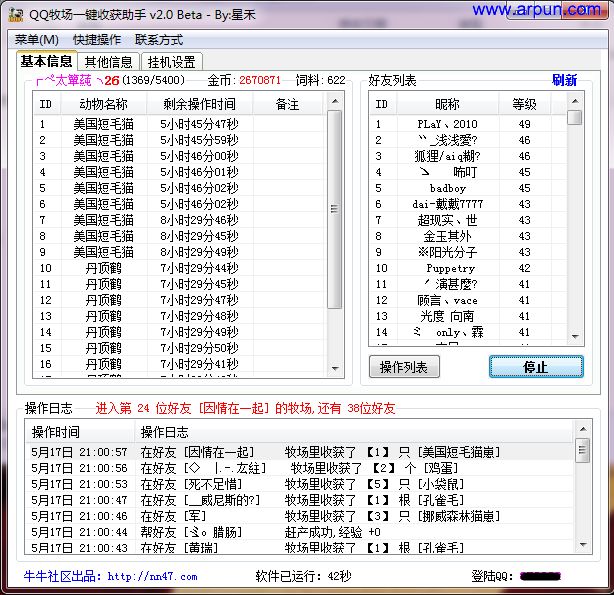614x595 pixels.
Task: Select animal row 1 with 5小时45分47秒
Action: 179,124
